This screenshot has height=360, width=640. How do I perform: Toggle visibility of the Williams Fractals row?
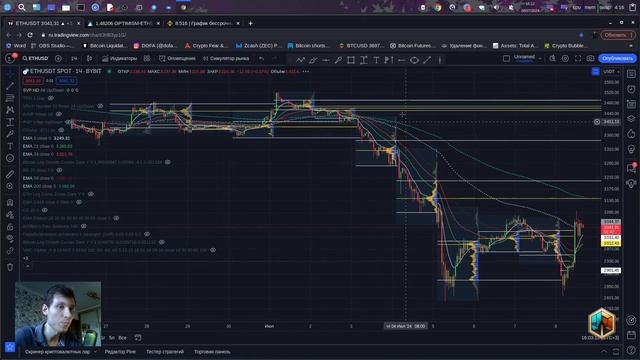pyautogui.click(x=84, y=226)
